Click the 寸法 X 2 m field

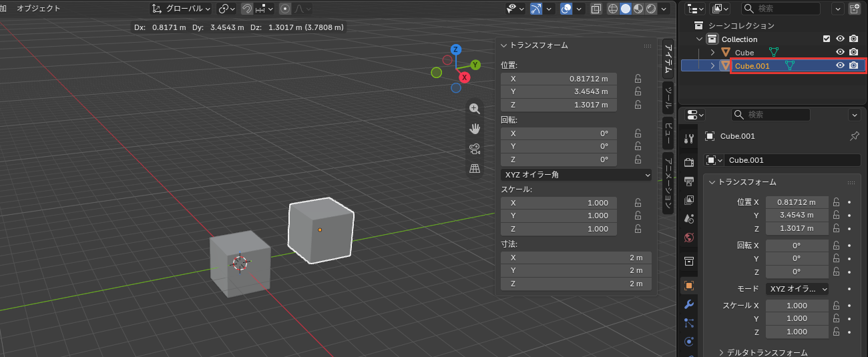point(576,258)
